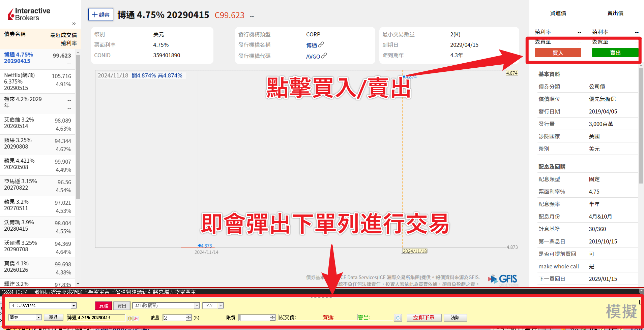The width and height of the screenshot is (644, 330).
Task: Select 沃爾瑪 3.9% 20280415 bond row
Action: (38, 227)
